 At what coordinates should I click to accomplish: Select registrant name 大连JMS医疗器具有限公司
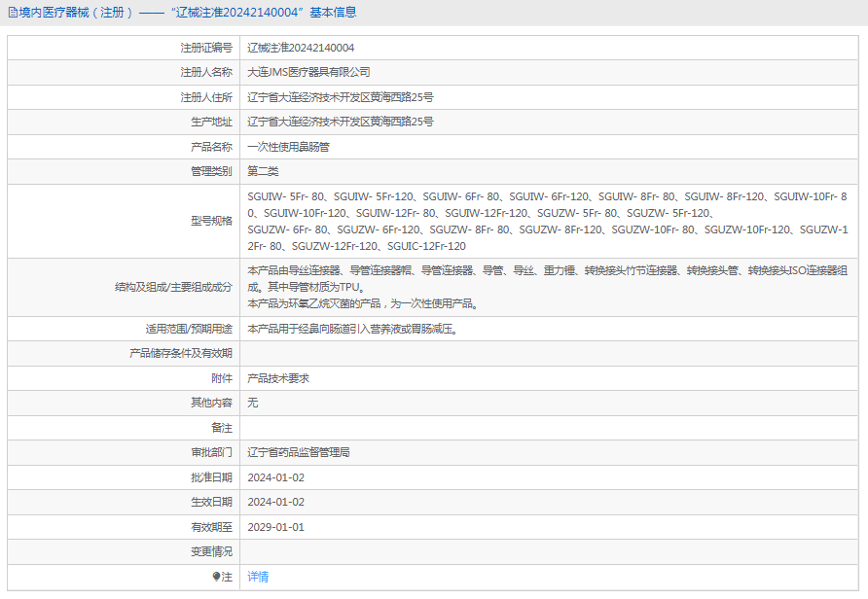(308, 73)
